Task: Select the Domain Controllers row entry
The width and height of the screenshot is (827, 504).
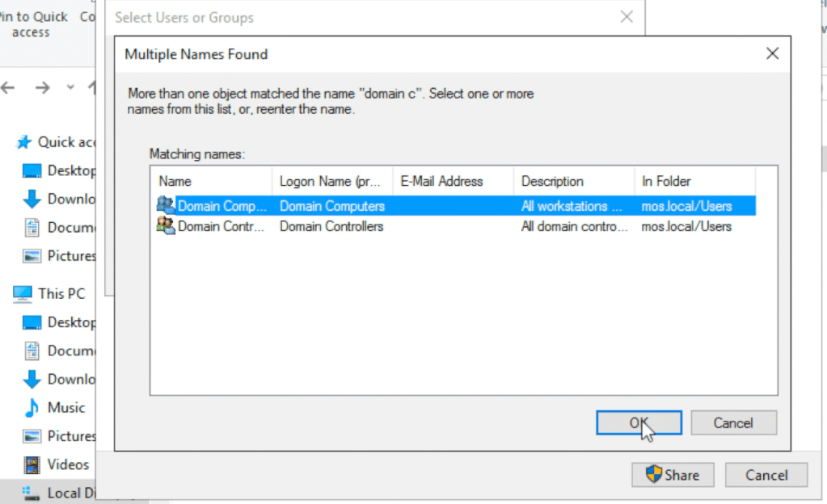Action: 323,226
